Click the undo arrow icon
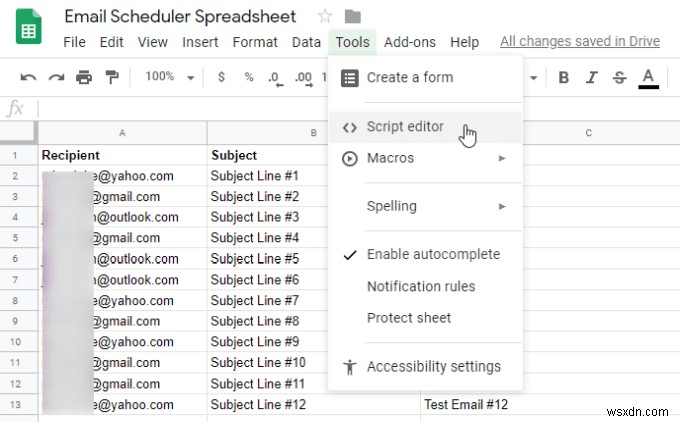 tap(28, 77)
